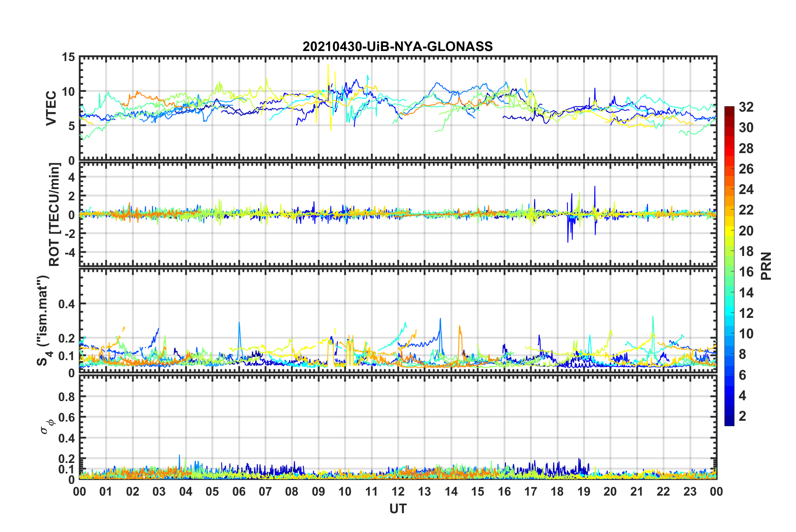This screenshot has height=532, width=796.
Task: Click S4 axis tick value 0.4
Action: coord(67,304)
